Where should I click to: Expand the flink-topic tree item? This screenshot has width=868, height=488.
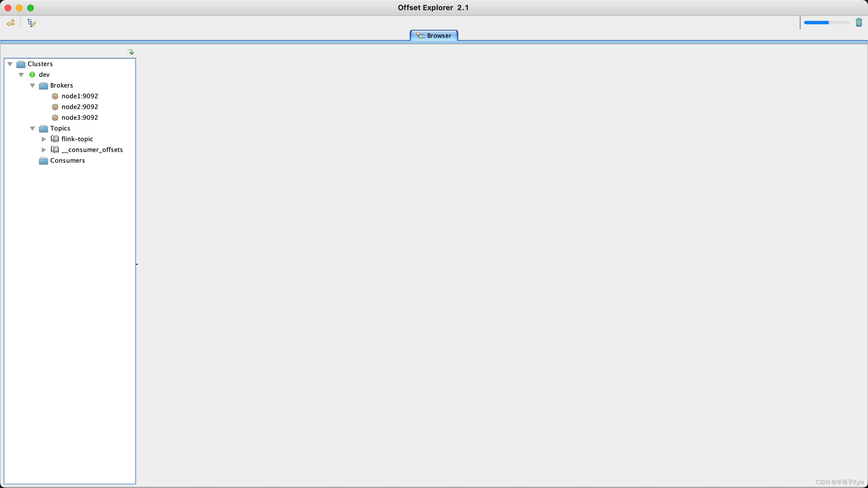(44, 139)
